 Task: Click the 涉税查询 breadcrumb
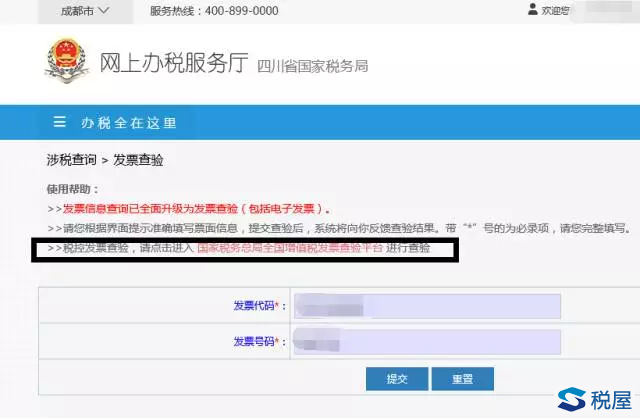click(71, 160)
